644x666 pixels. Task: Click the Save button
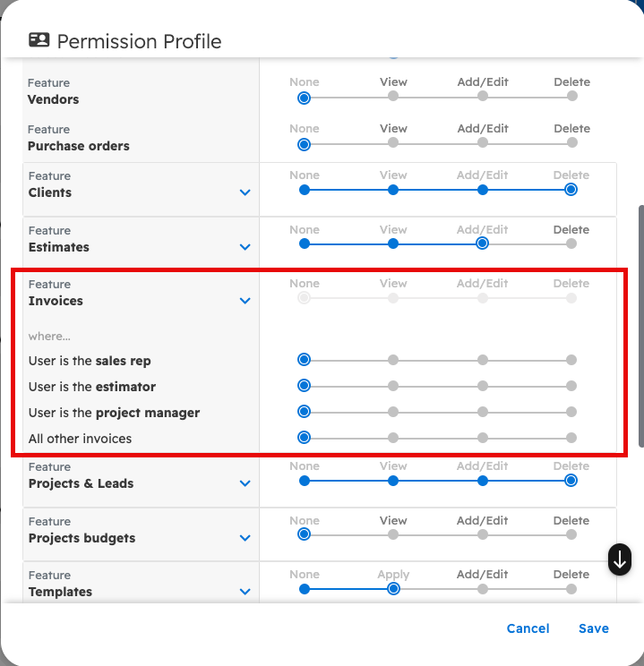click(x=593, y=628)
